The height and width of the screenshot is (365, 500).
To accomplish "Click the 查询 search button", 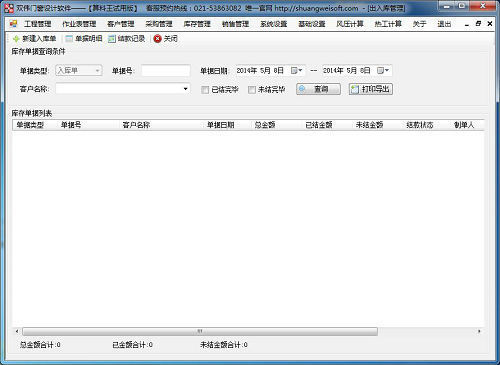I will click(x=318, y=89).
